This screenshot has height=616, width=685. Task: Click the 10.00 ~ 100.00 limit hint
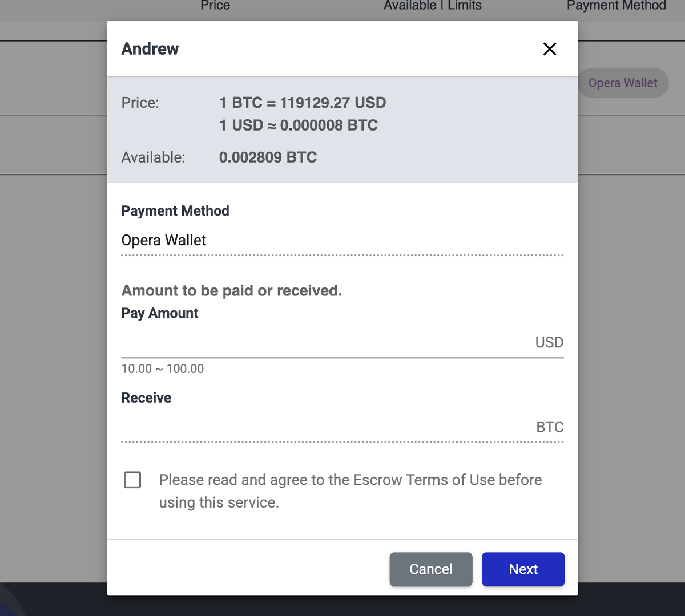(x=163, y=369)
